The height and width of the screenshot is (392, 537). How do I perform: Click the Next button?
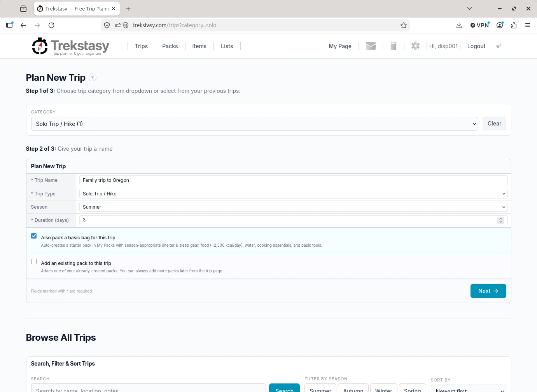pyautogui.click(x=488, y=291)
